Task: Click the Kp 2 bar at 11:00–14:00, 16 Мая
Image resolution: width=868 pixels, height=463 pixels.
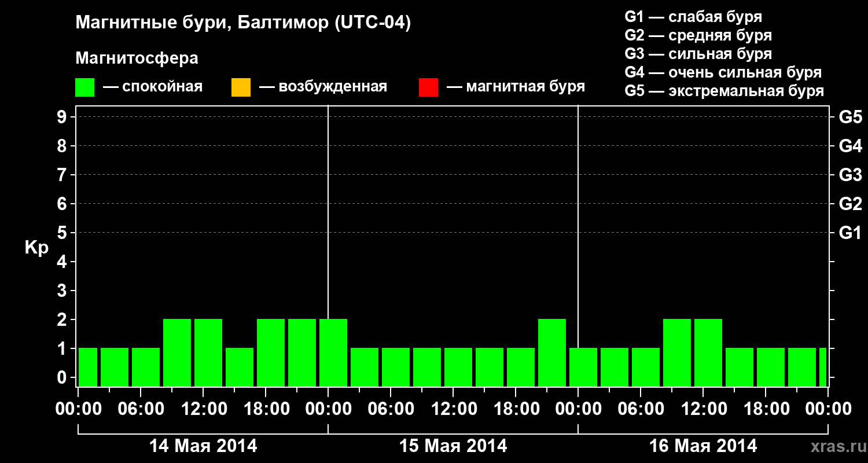Action: coord(708,352)
